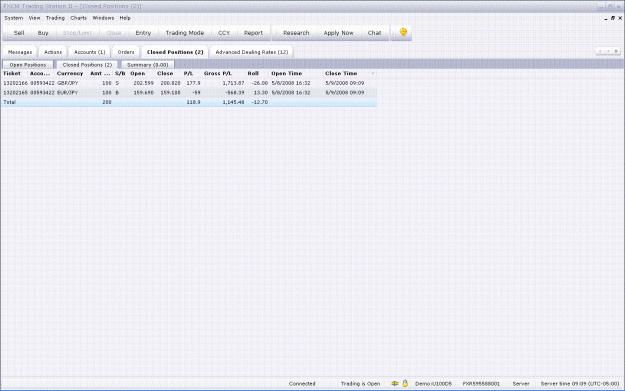Viewport: 625px width, 391px height.
Task: Open the Chat toolbar button
Action: (x=374, y=33)
